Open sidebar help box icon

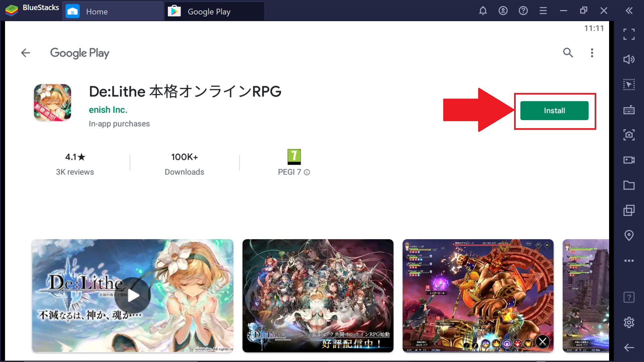click(629, 297)
